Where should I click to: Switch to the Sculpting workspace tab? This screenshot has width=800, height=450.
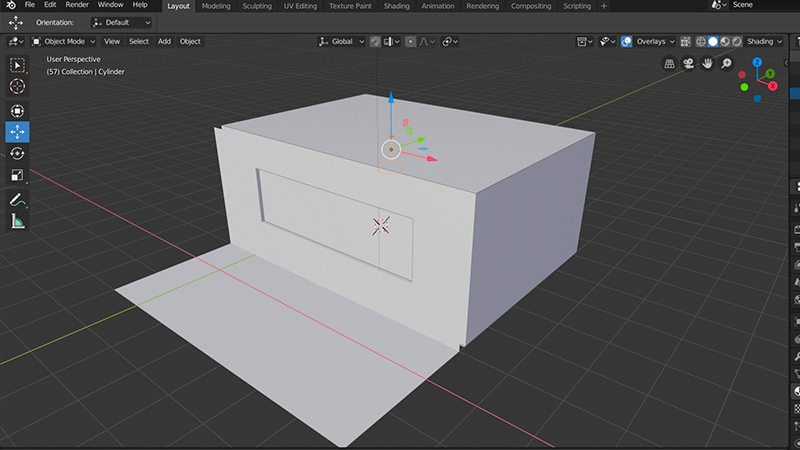(x=257, y=6)
